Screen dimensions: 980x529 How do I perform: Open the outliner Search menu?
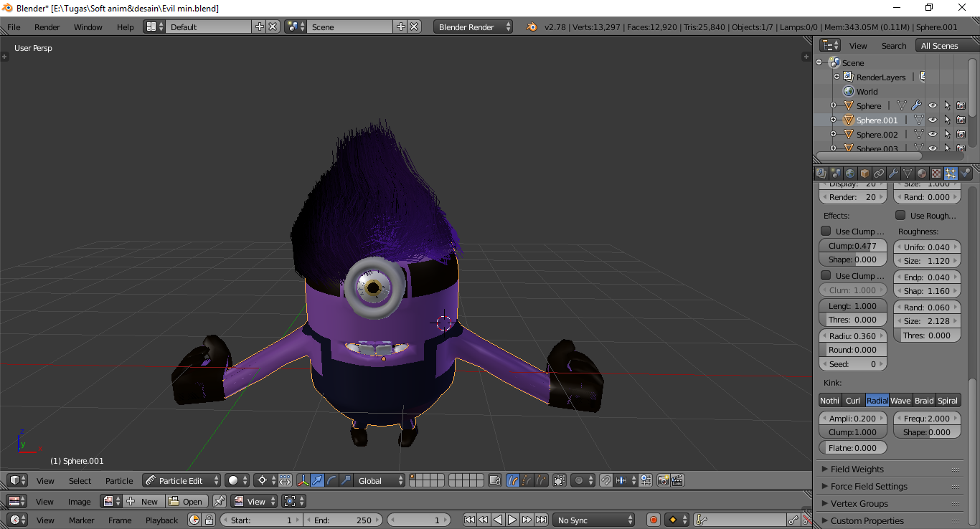(894, 46)
